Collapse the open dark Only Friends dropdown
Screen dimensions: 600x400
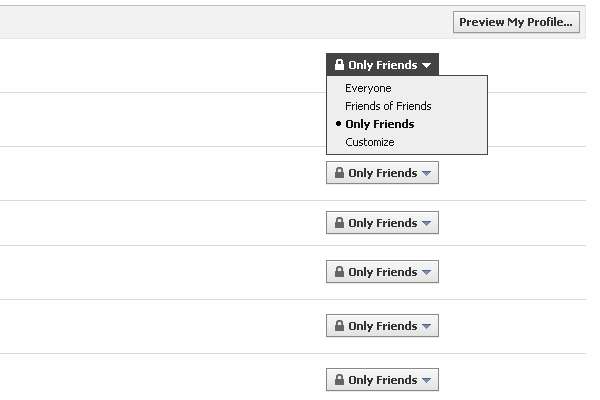(382, 64)
